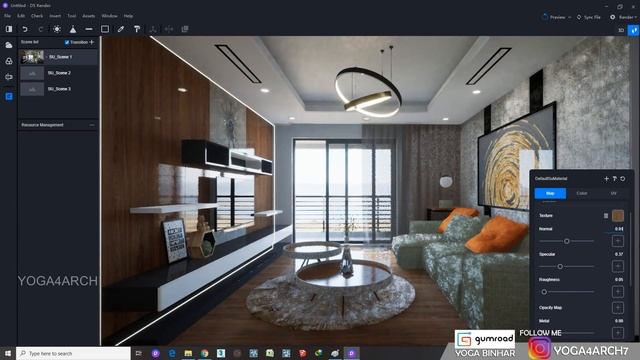Viewport: 640px width, 360px height.
Task: Reset material with circular arrow icon
Action: click(x=622, y=178)
